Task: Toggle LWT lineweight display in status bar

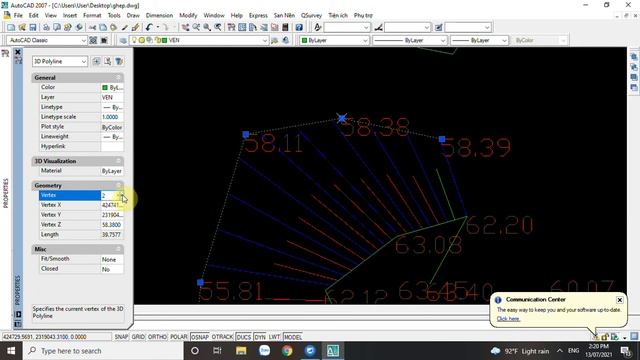Action: click(274, 337)
